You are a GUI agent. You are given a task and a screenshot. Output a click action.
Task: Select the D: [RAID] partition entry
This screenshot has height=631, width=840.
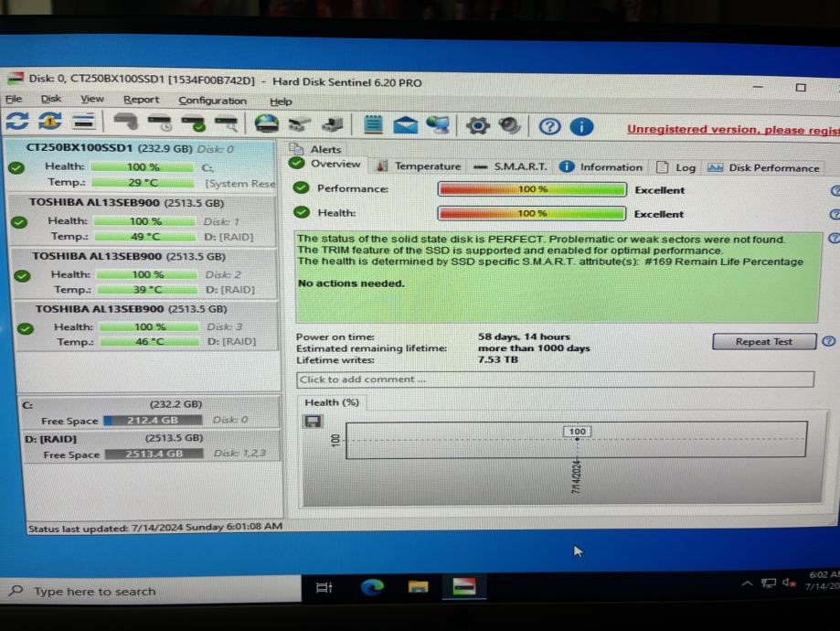[151, 446]
